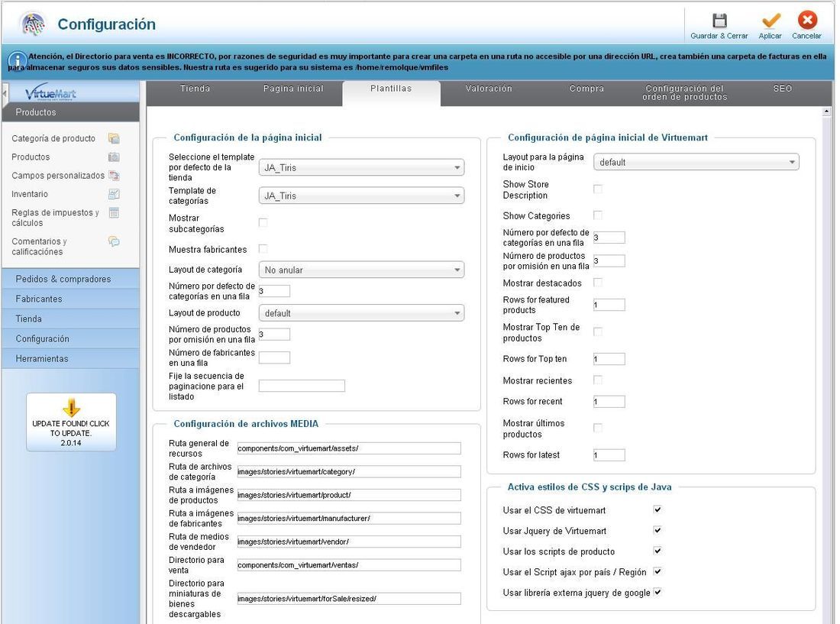Uncheck Usar Jquery de Virtuemart

click(x=657, y=530)
